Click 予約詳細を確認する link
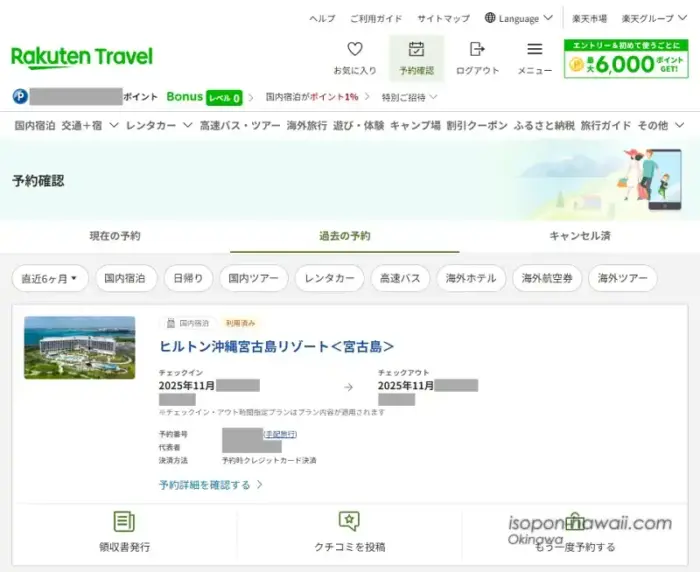 coord(210,485)
